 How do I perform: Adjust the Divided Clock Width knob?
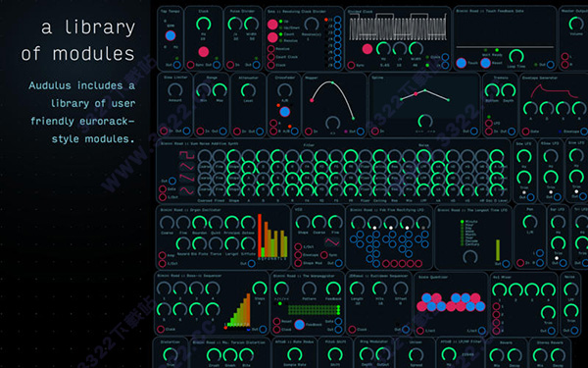[416, 49]
